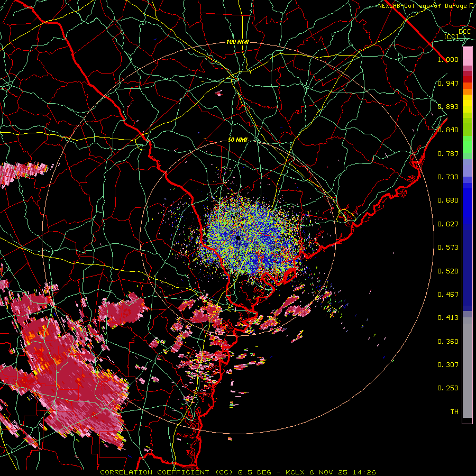
Task: Click the 100 NMI range ring label
Action: 237,42
